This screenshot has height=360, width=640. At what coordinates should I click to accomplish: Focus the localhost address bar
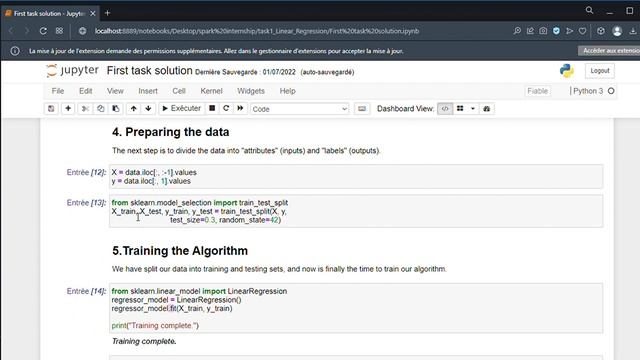(257, 31)
